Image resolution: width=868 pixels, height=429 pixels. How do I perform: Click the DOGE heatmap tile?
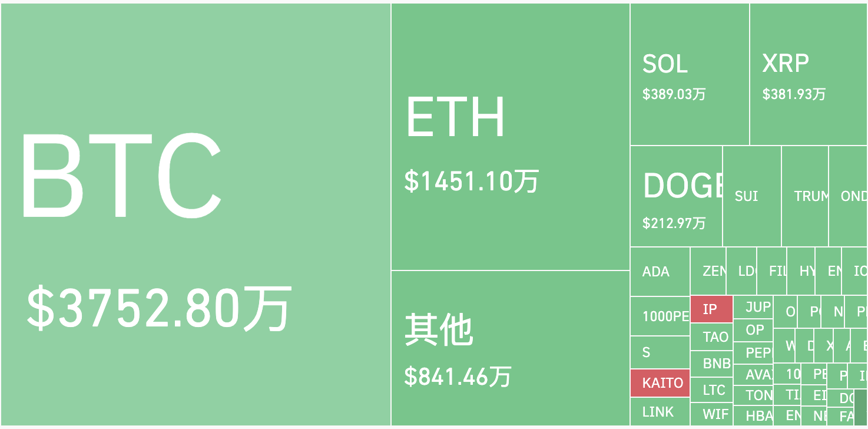pos(676,196)
